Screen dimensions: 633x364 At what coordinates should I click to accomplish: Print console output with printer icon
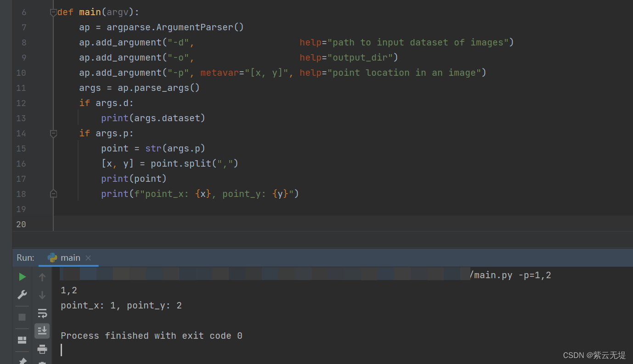tap(42, 349)
